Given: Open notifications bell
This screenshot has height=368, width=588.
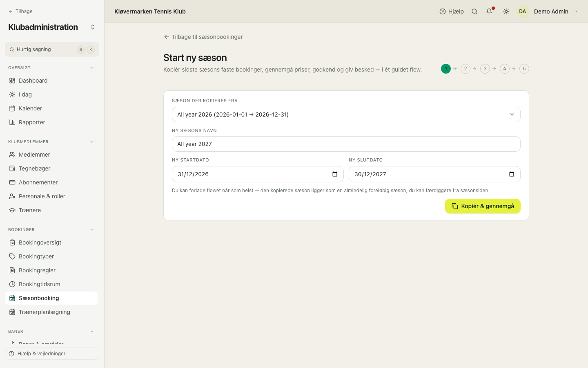Looking at the screenshot, I should click(x=489, y=11).
